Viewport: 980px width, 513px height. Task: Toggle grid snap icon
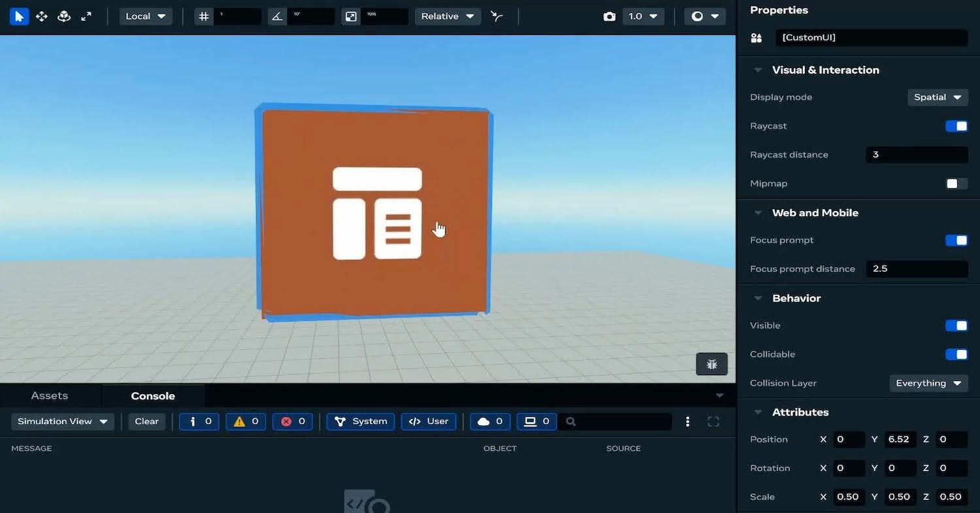pyautogui.click(x=204, y=16)
